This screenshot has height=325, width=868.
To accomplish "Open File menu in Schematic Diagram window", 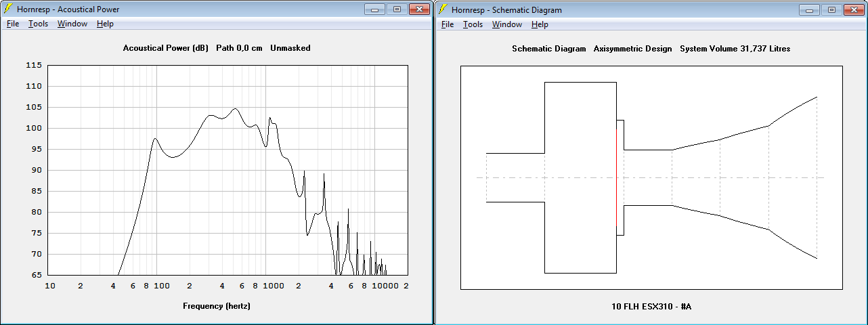I will (x=448, y=24).
